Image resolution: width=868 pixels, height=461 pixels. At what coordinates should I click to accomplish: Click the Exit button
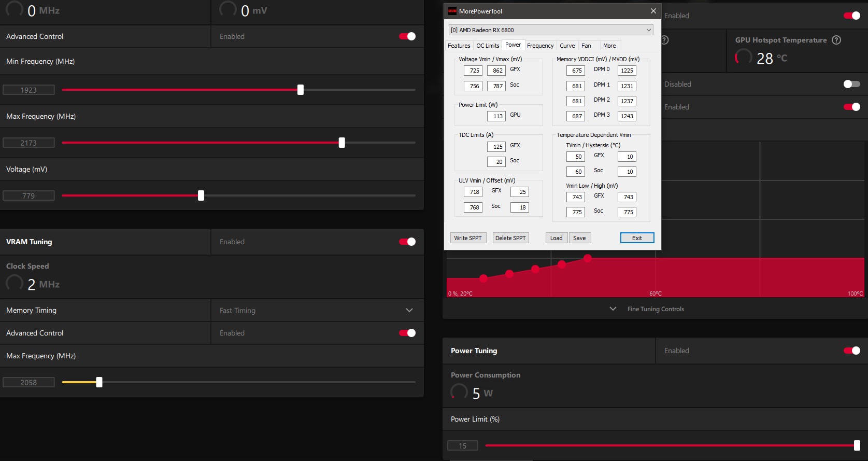click(637, 238)
